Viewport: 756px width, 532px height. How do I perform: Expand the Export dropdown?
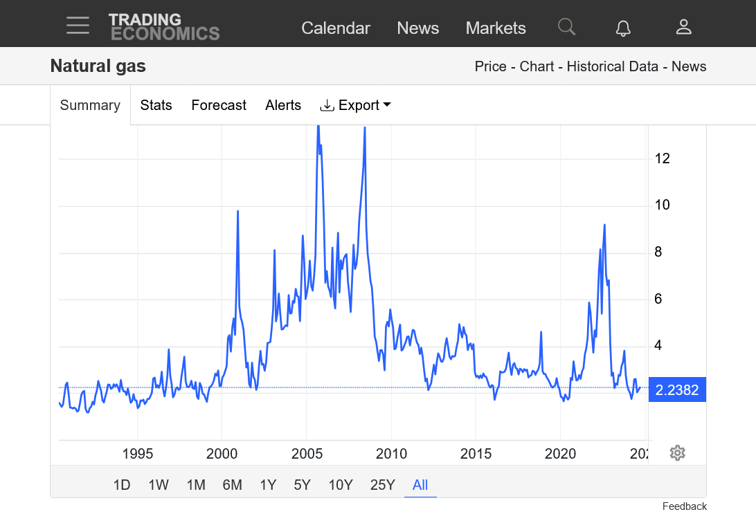pyautogui.click(x=355, y=105)
